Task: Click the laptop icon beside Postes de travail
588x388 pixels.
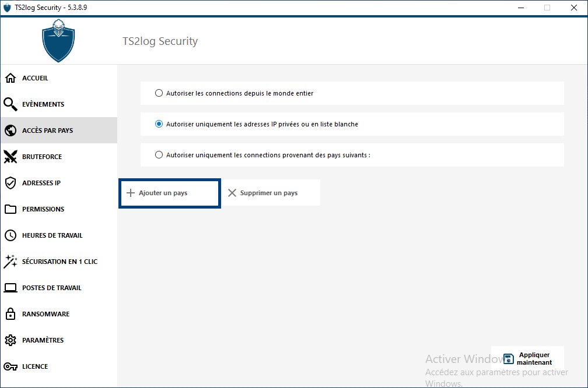Action: [10, 288]
